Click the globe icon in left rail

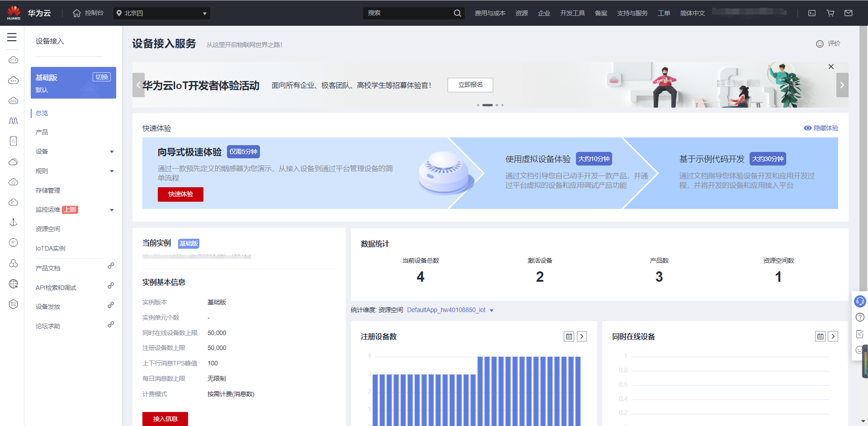[14, 284]
